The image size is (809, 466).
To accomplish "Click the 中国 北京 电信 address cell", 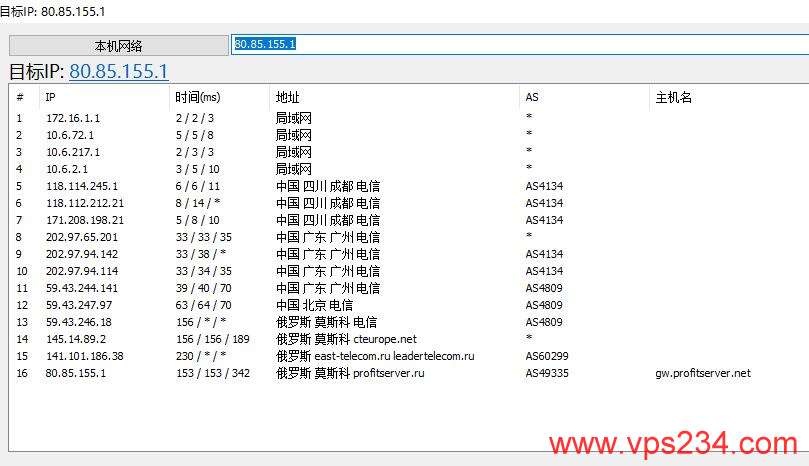I will point(314,305).
